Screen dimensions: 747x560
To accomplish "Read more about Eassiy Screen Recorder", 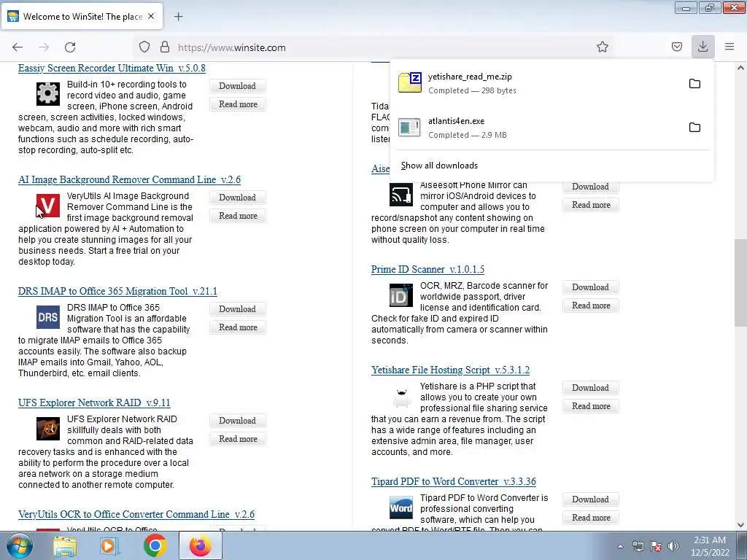I will [238, 104].
